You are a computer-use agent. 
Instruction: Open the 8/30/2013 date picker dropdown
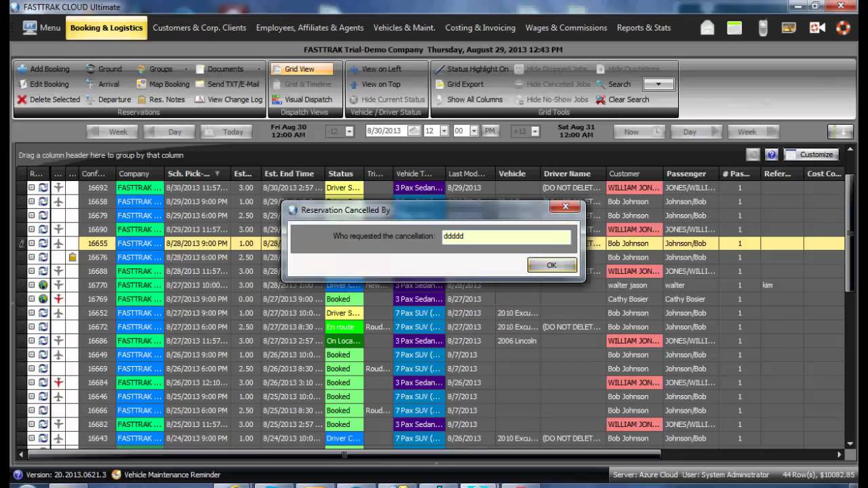tap(415, 131)
